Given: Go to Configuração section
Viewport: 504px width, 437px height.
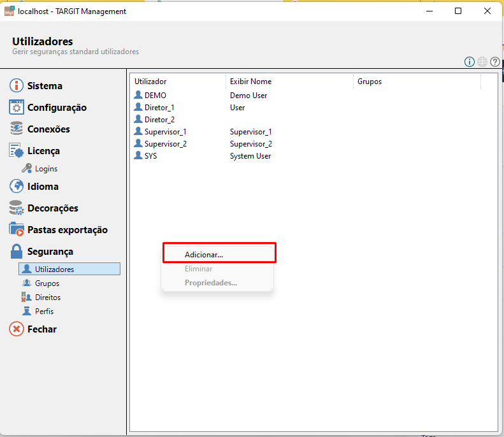Looking at the screenshot, I should coord(57,107).
